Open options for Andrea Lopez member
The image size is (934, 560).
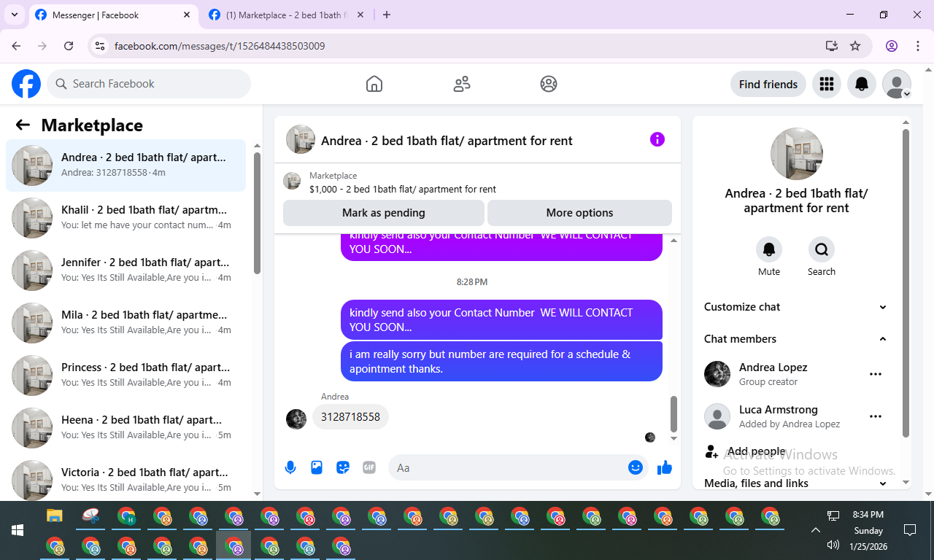point(876,374)
